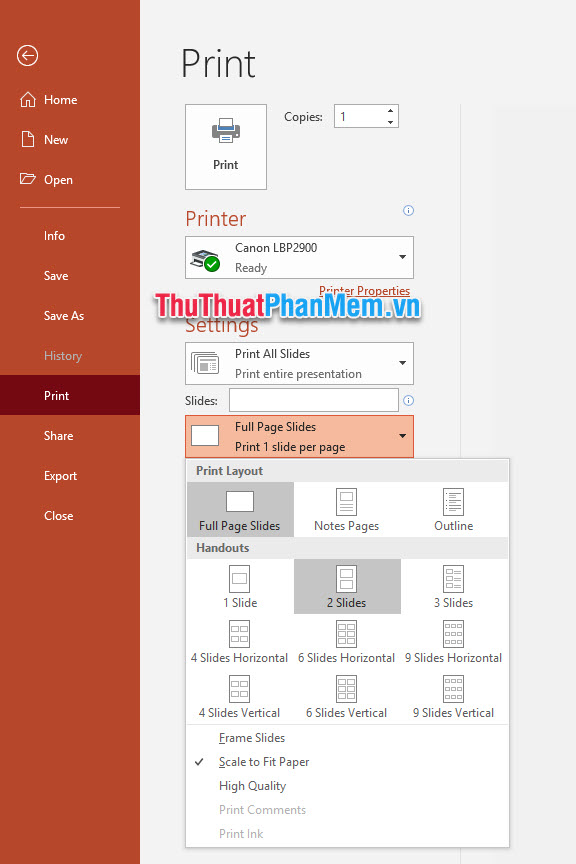
Task: Open the New menu item
Action: (x=70, y=139)
